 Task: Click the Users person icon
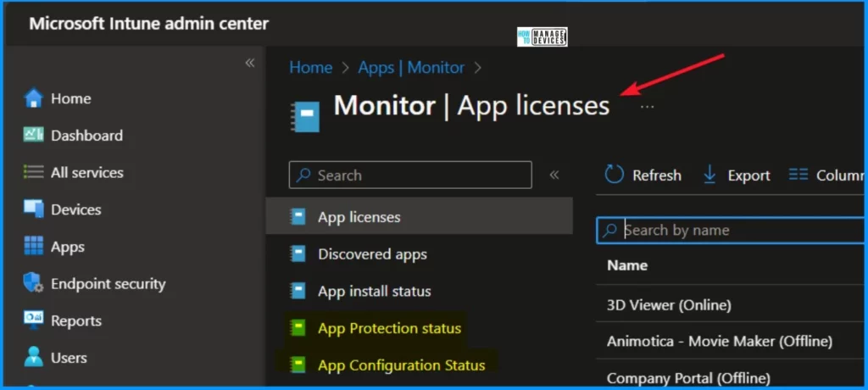pyautogui.click(x=33, y=357)
